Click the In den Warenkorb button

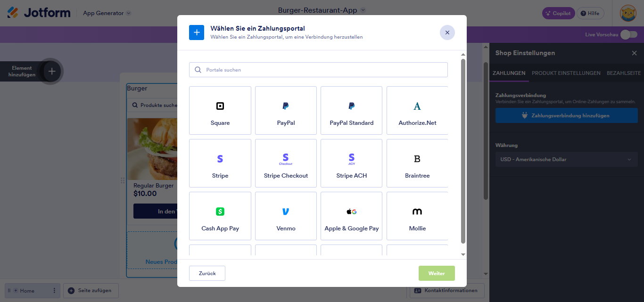click(155, 212)
